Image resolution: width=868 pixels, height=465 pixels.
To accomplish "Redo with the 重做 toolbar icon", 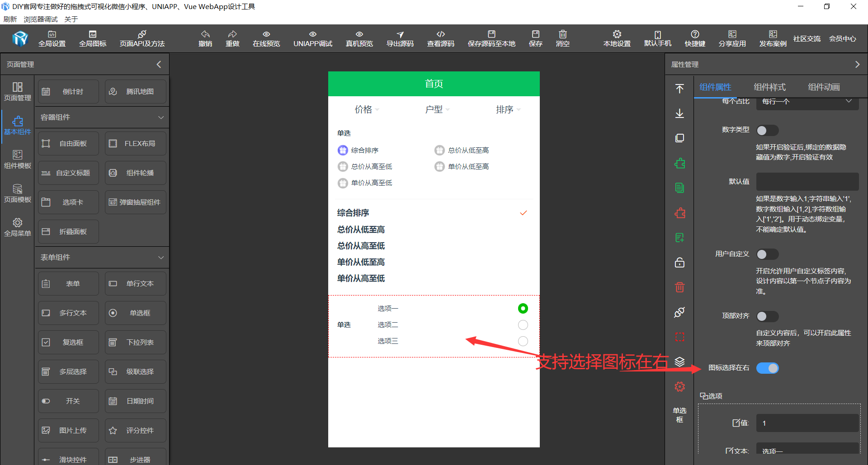I will (x=232, y=39).
